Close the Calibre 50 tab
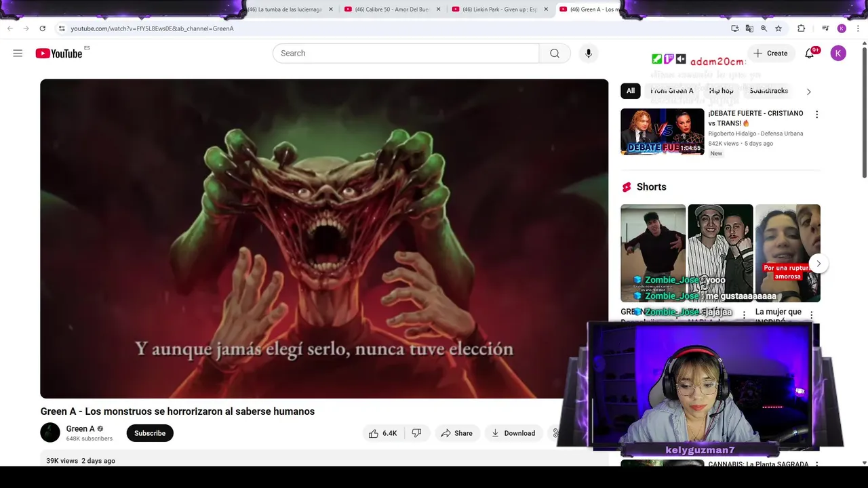 coord(439,9)
